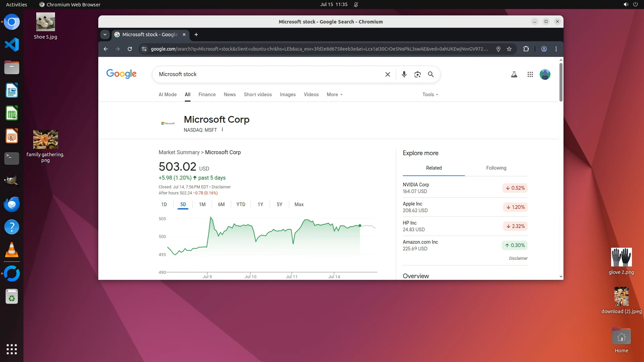Clear the search box with X
The width and height of the screenshot is (644, 362).
[387, 74]
